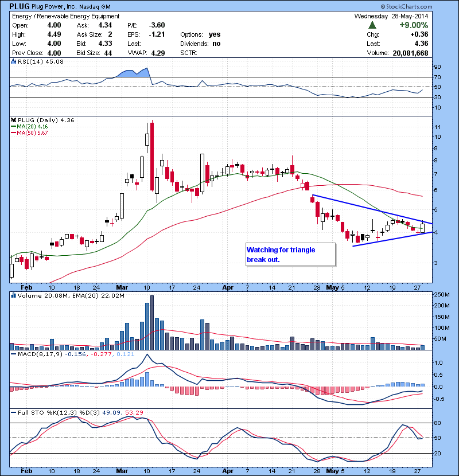Click the Ask Size value 2
This screenshot has height=476, width=459.
point(110,34)
